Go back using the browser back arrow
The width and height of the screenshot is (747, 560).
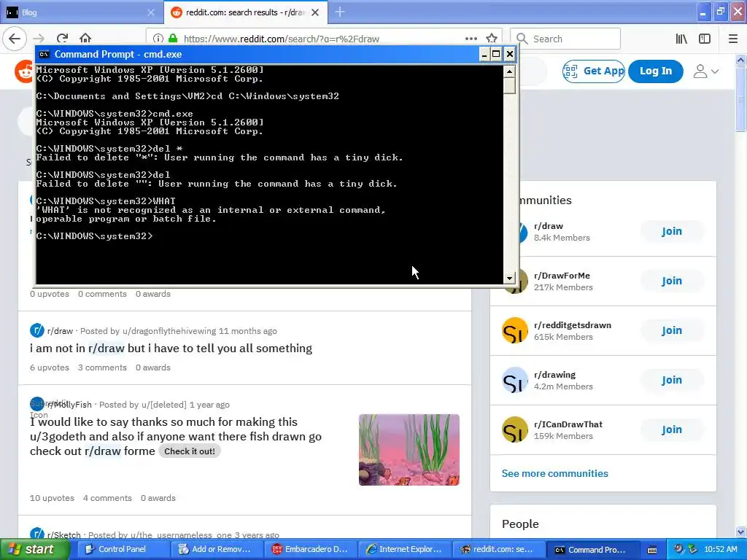[15, 39]
